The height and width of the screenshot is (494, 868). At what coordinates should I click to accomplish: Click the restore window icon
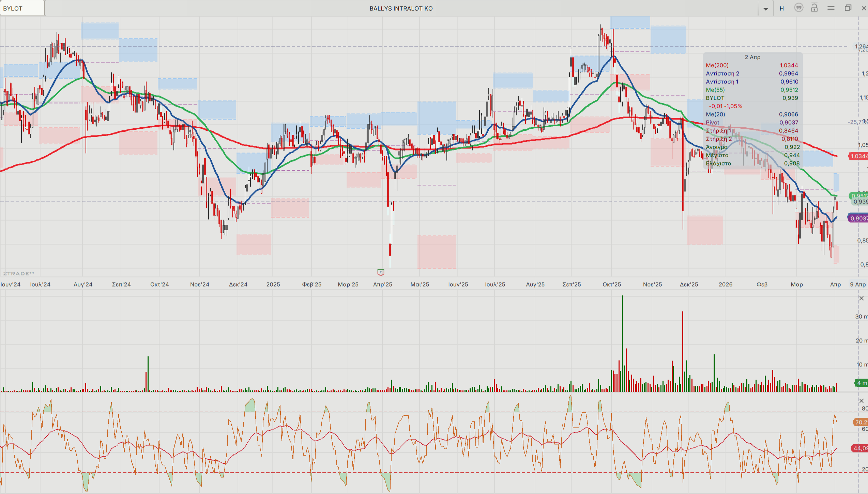[x=848, y=8]
